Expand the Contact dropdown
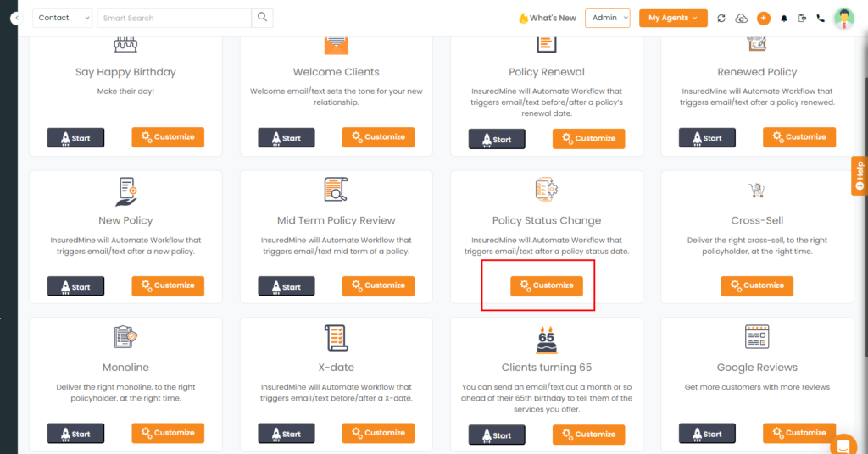The width and height of the screenshot is (868, 454). (x=63, y=18)
